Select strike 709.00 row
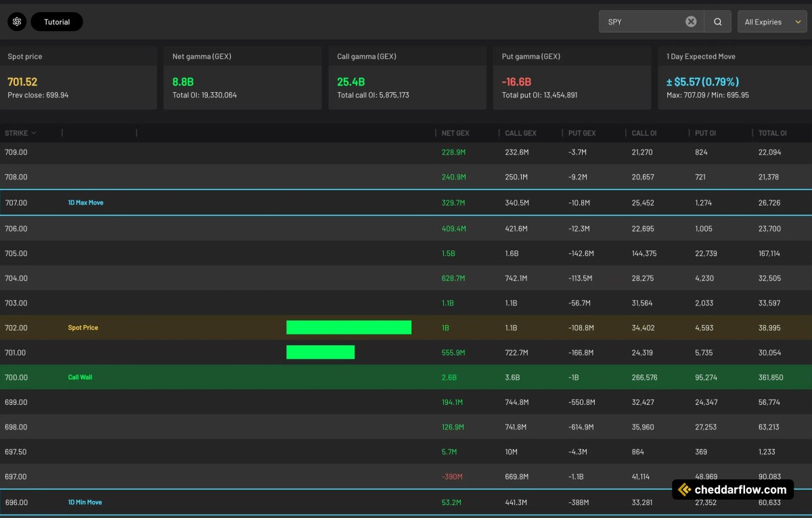Viewport: 812px width, 518px height. (406, 152)
